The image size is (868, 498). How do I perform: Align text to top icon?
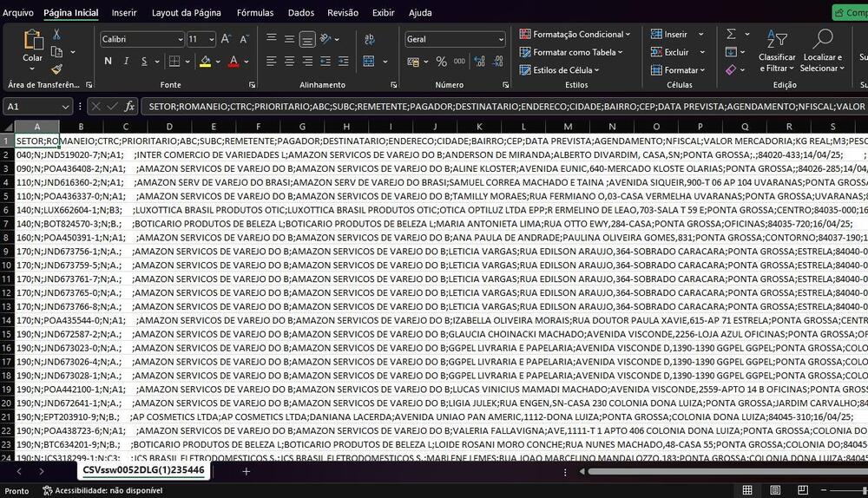(x=271, y=38)
